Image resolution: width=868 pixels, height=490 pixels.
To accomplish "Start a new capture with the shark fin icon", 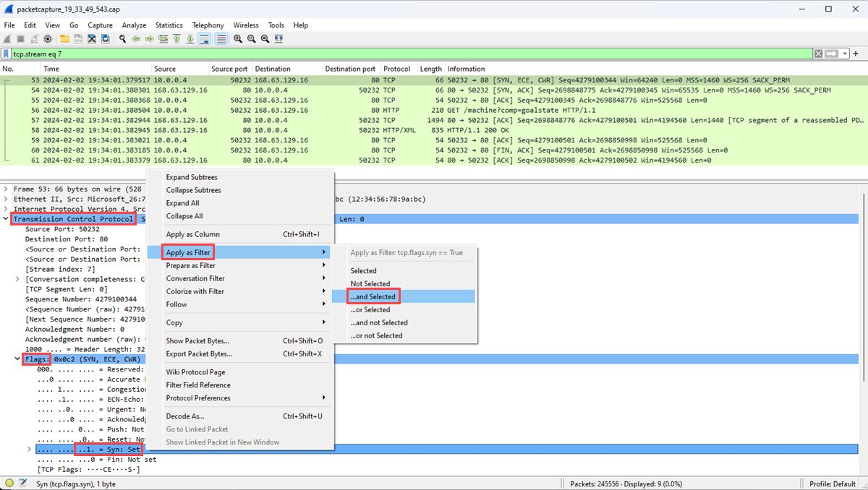I will coord(7,38).
